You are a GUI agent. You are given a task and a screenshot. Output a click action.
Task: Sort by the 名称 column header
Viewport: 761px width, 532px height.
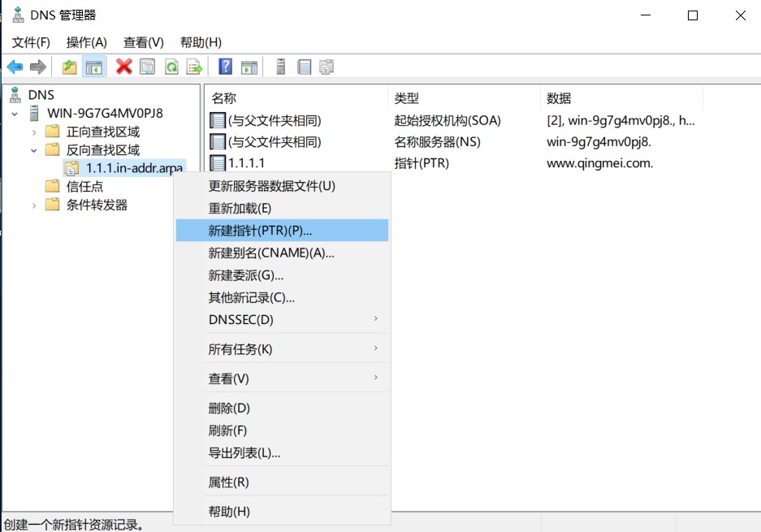297,98
